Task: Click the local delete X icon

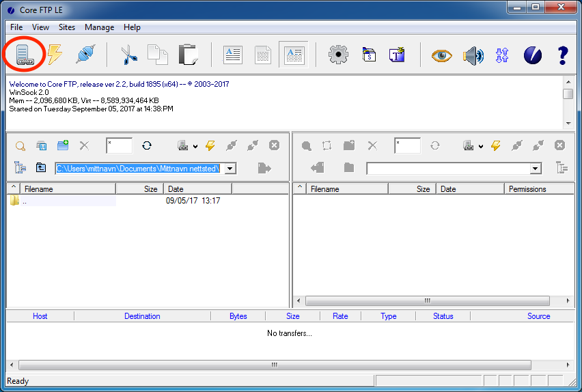Action: click(84, 145)
